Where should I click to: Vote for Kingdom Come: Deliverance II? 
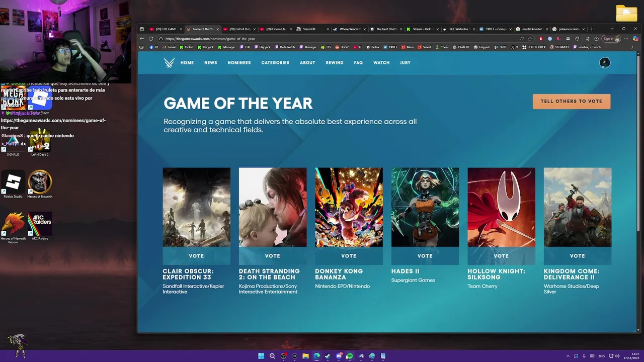(x=578, y=256)
